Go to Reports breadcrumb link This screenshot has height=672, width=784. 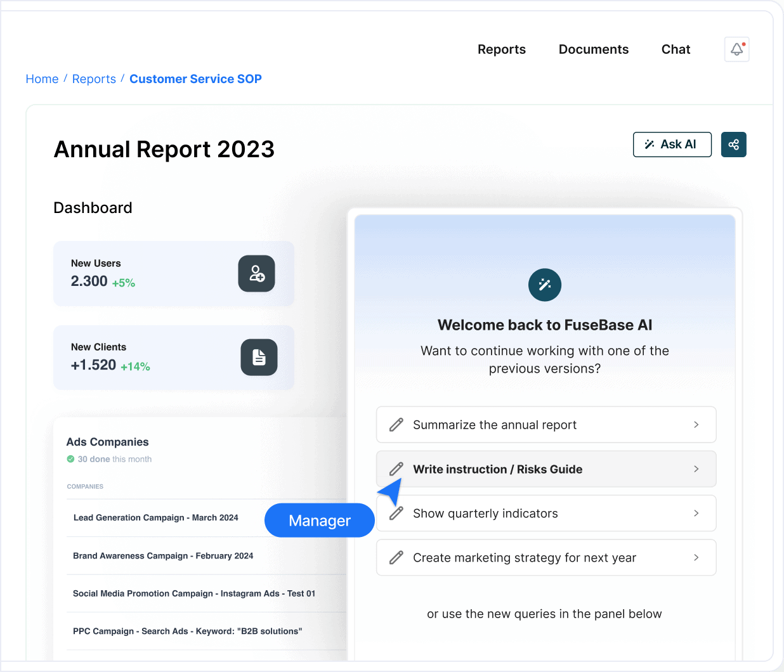[94, 79]
